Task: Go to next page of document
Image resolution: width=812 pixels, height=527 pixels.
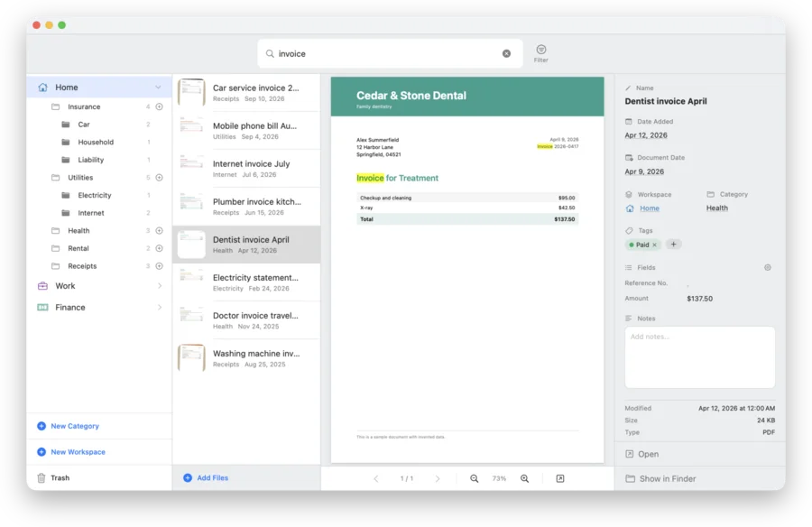Action: [438, 478]
